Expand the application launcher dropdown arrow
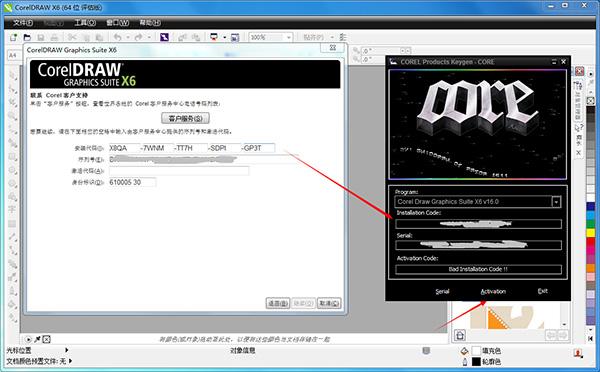 click(225, 37)
